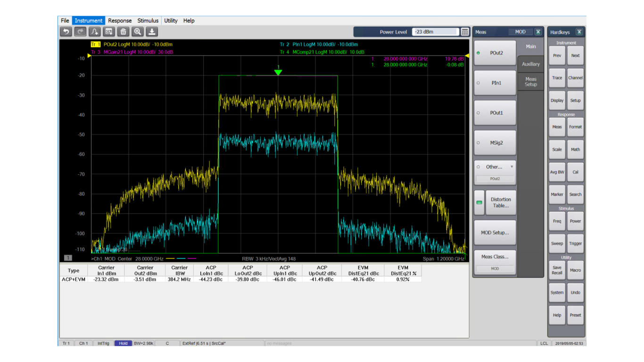Screen dimensions: 644x362
Task: Click the Power Level input field
Action: [x=435, y=32]
